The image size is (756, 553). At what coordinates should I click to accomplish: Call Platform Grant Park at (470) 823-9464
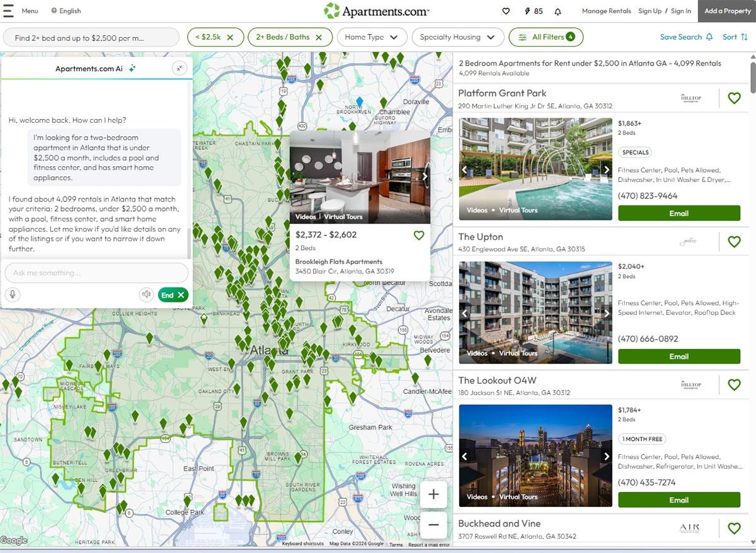tap(648, 196)
